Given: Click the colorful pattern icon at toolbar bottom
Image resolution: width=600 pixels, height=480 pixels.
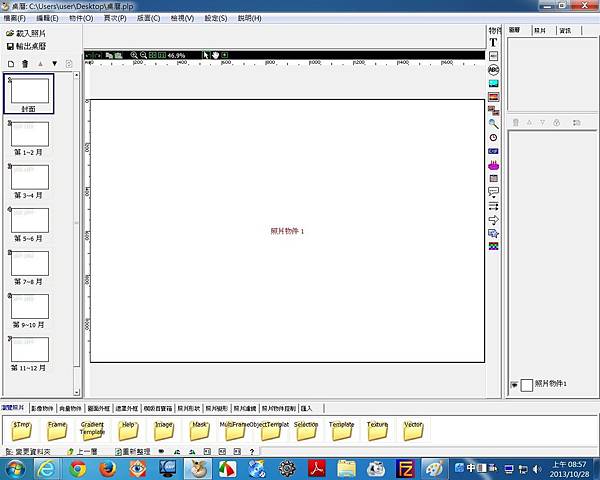Looking at the screenshot, I should (494, 246).
